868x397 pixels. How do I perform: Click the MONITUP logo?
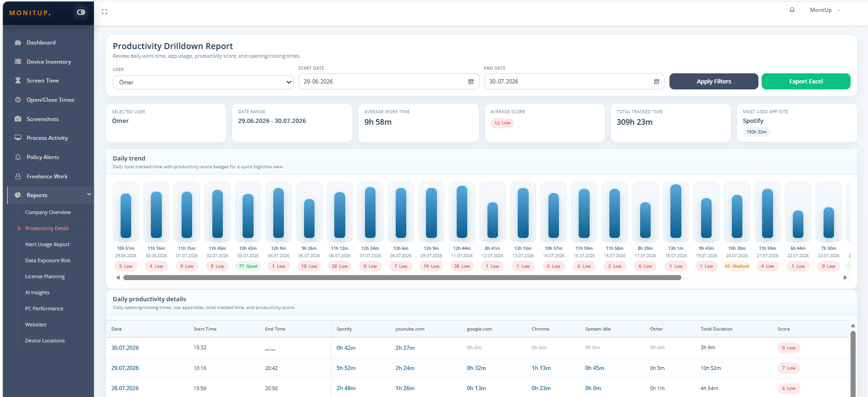tap(30, 13)
